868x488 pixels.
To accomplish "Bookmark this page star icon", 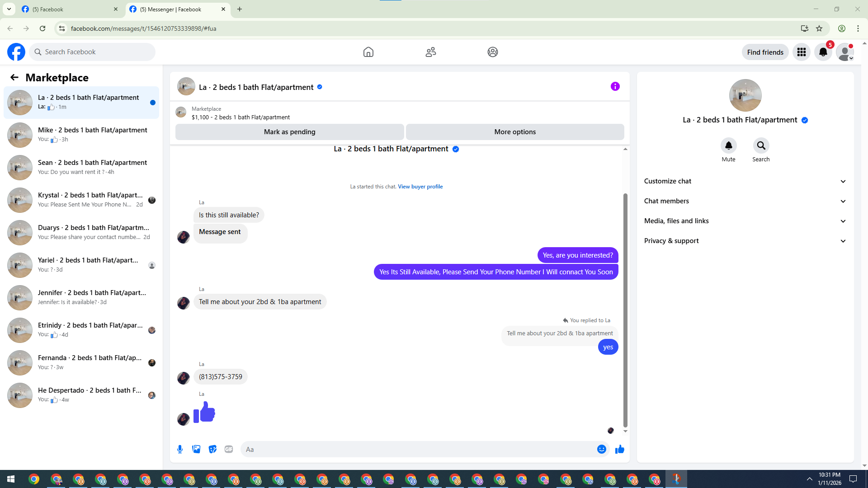I will (819, 28).
